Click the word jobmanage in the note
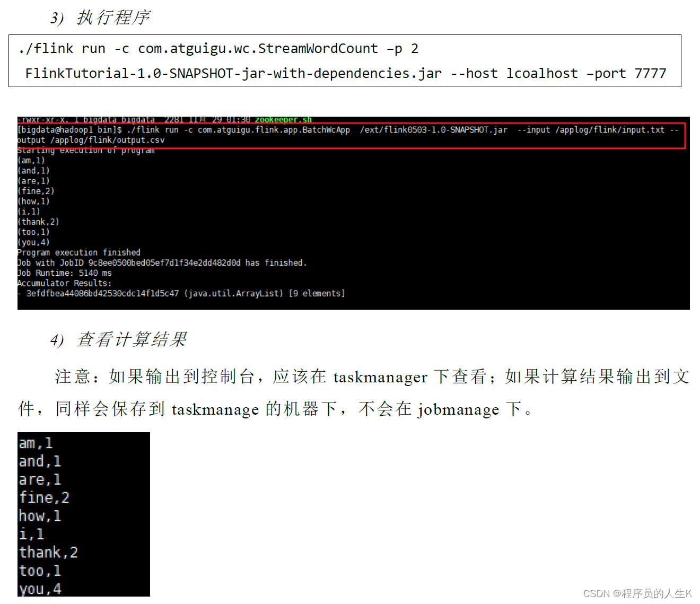700x604 pixels. pos(458,409)
